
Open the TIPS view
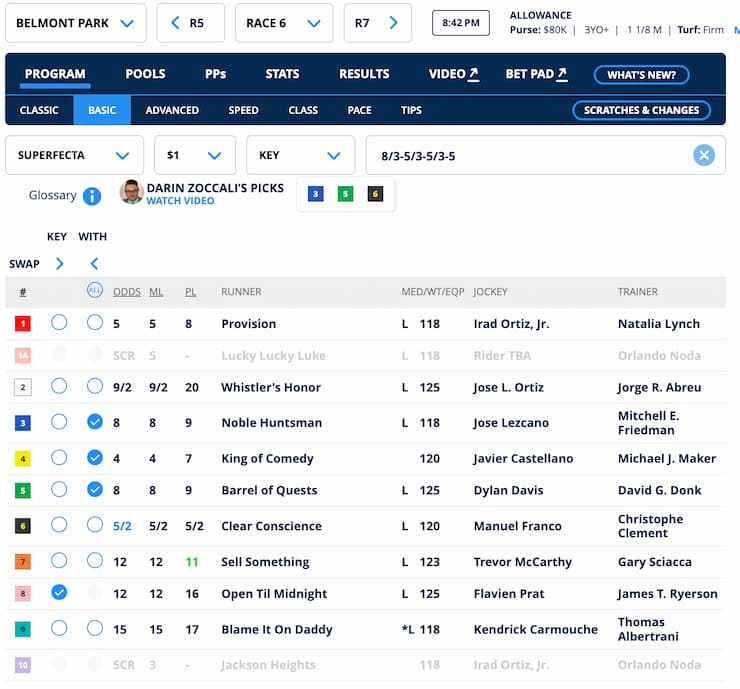point(411,110)
